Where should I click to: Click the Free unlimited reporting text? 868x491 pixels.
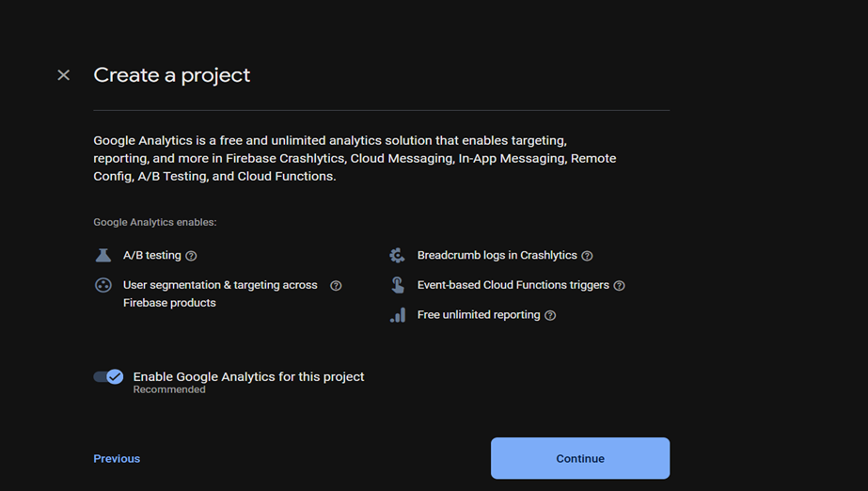pos(479,315)
